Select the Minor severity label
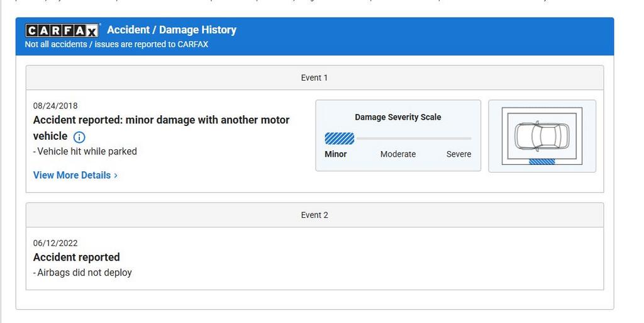This screenshot has height=323, width=644. [x=336, y=154]
